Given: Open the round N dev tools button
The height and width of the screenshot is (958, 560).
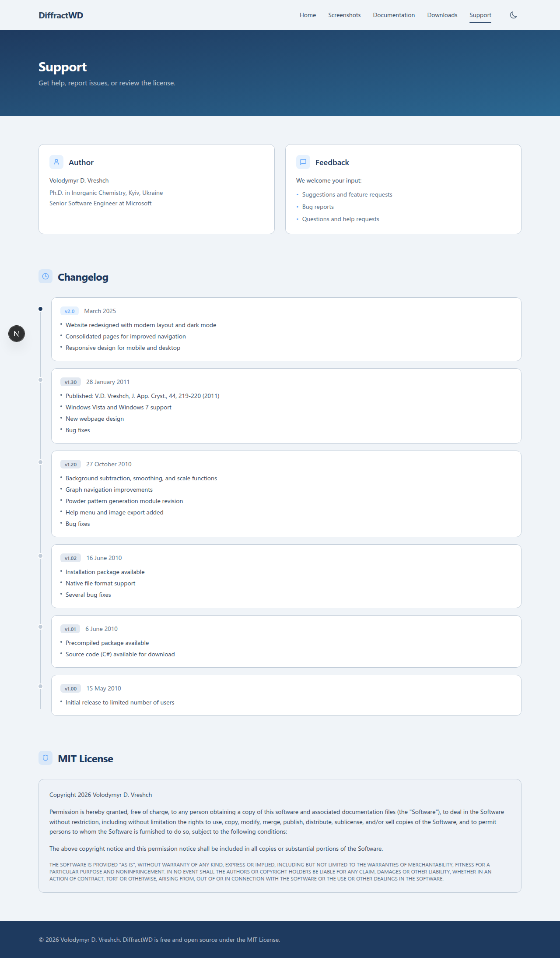Looking at the screenshot, I should 17,334.
